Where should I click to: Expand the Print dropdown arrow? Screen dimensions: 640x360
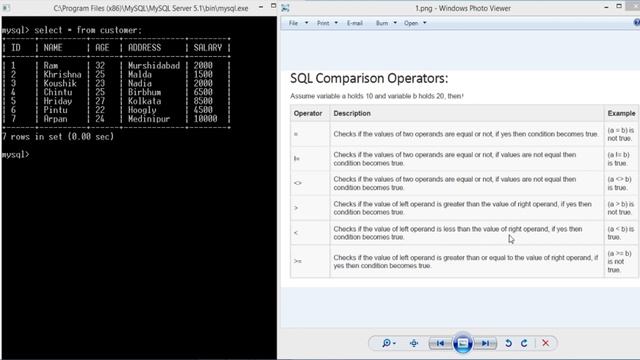point(336,23)
